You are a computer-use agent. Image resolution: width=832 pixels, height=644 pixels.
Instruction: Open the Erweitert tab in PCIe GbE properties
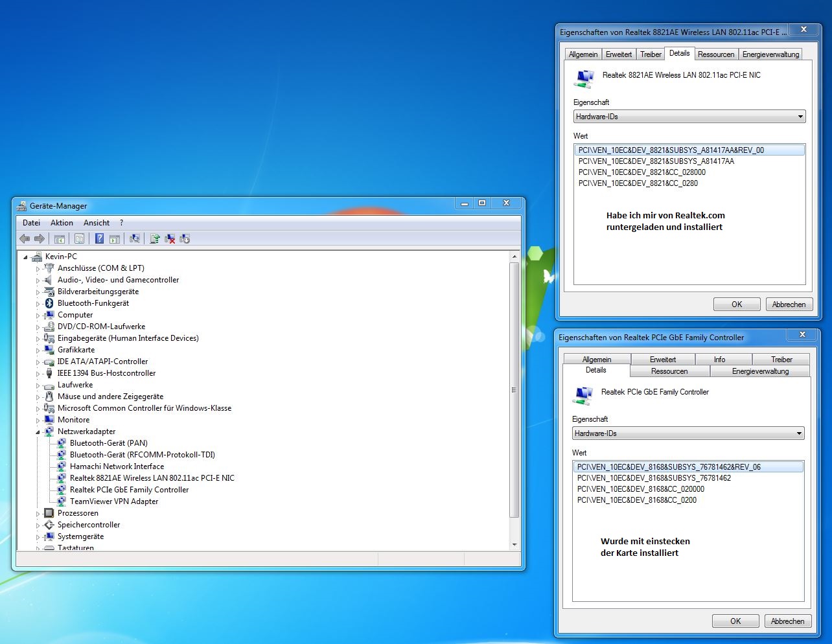[x=663, y=360]
